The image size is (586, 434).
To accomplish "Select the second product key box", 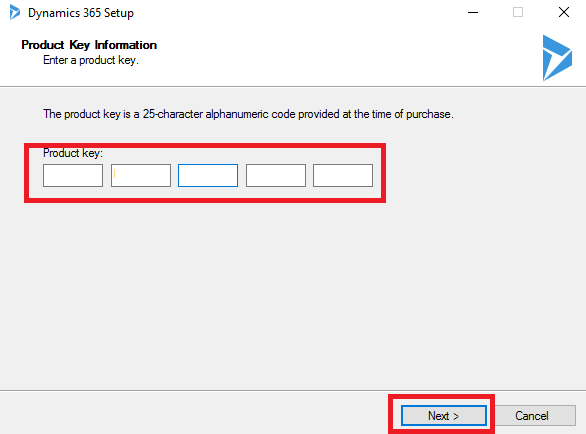I will point(141,175).
